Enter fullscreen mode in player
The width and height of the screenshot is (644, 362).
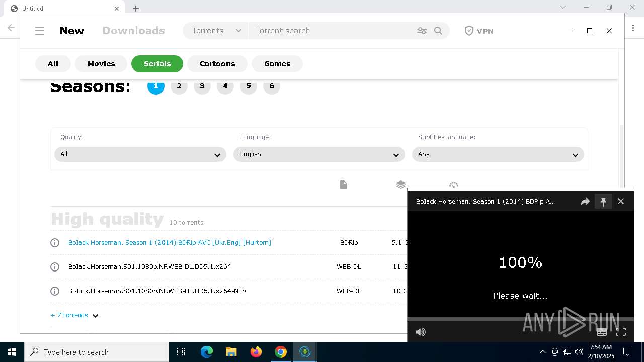pos(621,332)
